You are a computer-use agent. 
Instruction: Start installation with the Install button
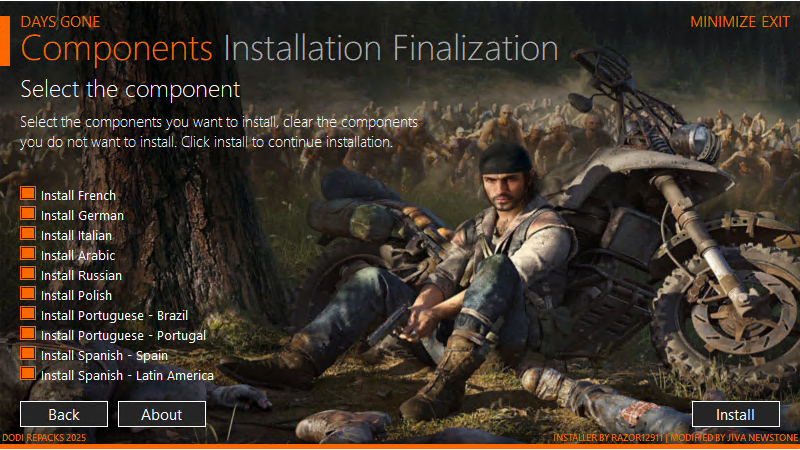[x=735, y=414]
